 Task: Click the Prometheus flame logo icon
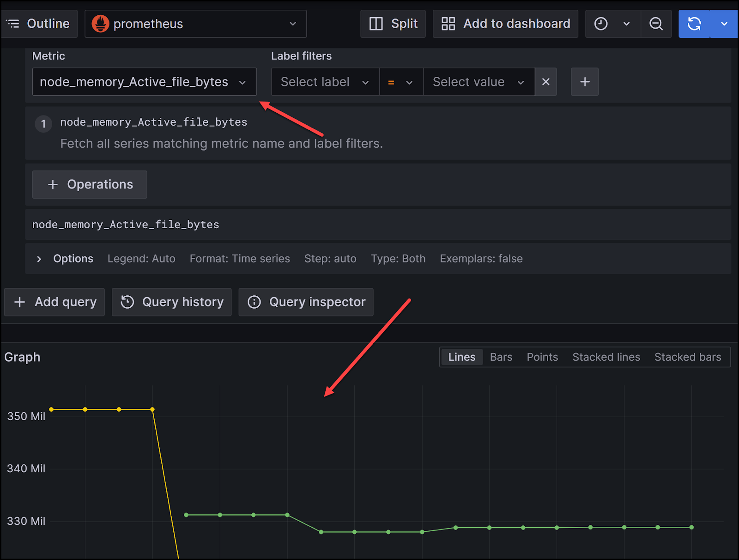click(100, 24)
